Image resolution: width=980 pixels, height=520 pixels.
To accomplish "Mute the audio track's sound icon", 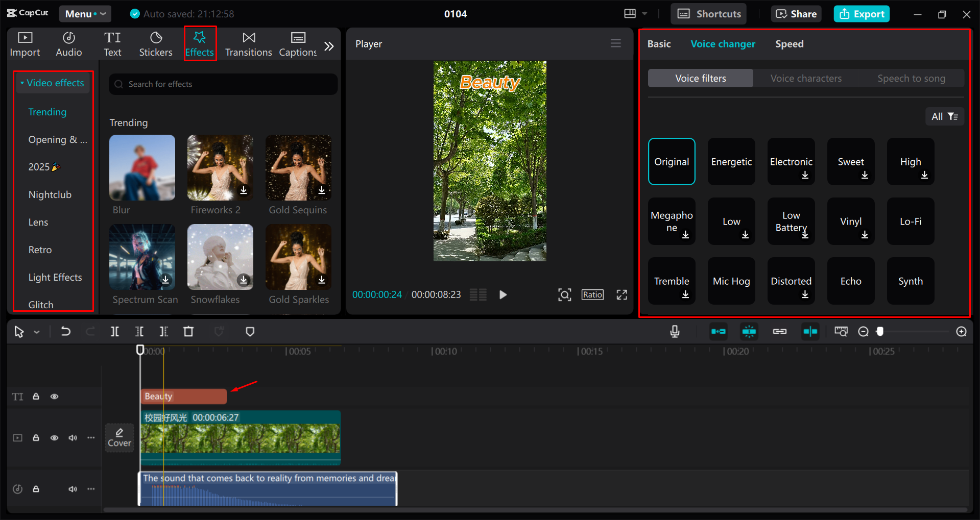I will point(73,488).
